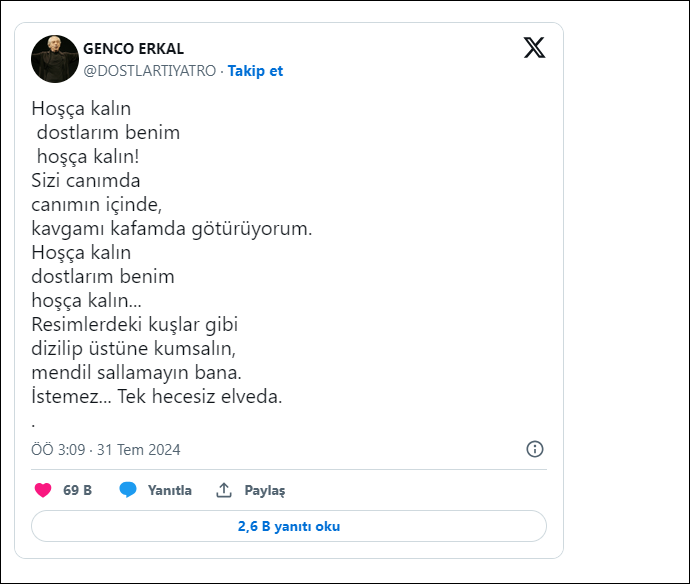
Task: Follow the account via Takip et
Action: [x=255, y=71]
